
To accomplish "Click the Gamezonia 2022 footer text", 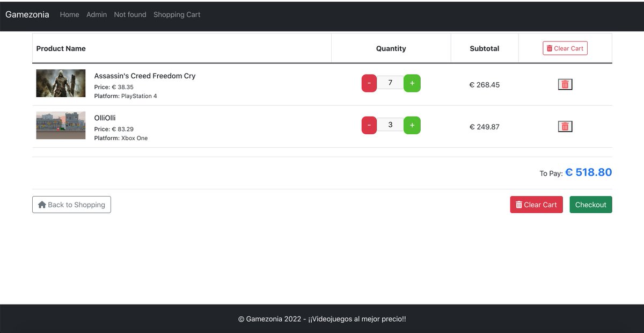I will click(322, 319).
